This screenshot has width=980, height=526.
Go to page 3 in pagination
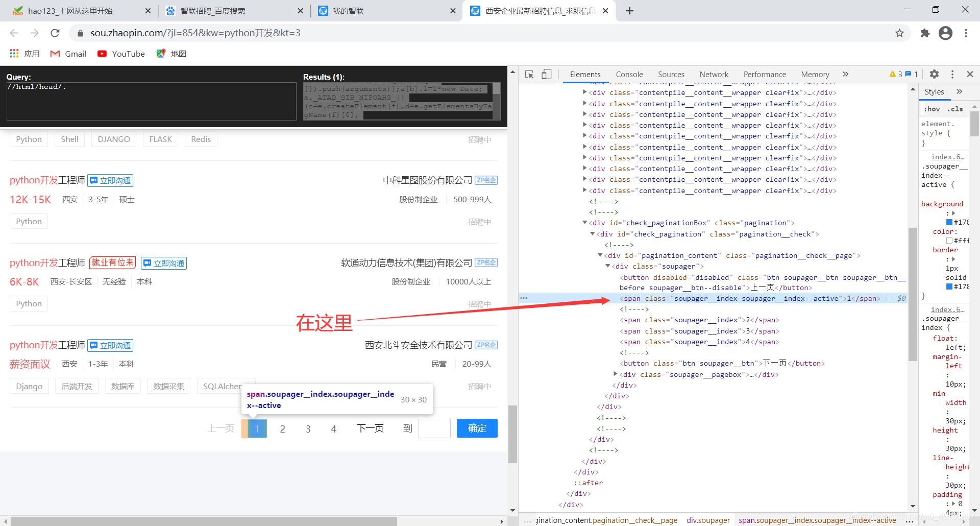click(308, 428)
